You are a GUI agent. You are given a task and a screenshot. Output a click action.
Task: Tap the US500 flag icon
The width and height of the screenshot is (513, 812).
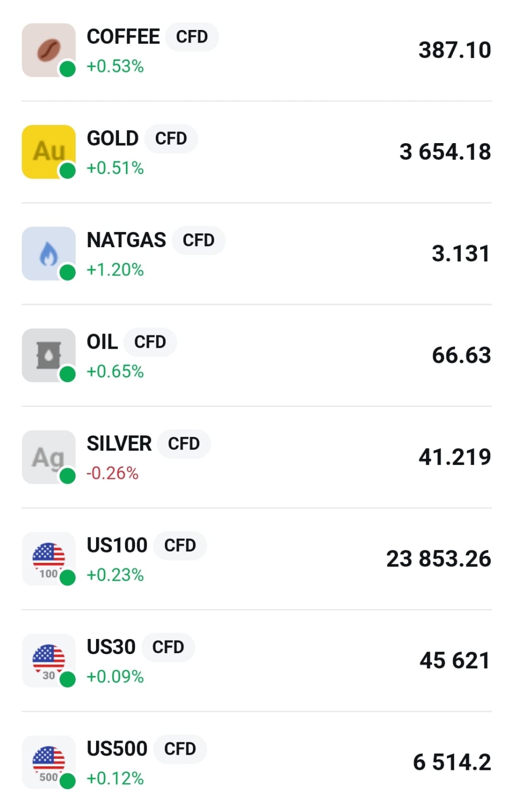click(x=48, y=762)
